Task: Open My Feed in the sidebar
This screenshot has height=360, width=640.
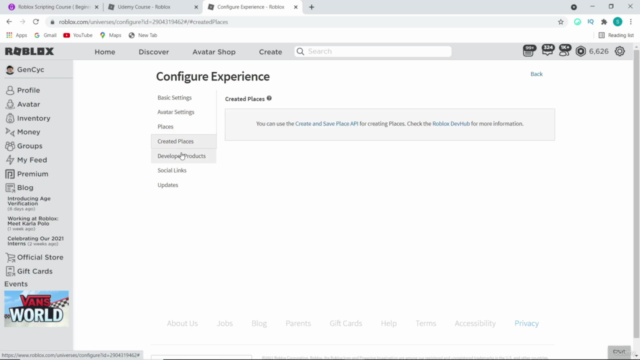Action: 26,160
